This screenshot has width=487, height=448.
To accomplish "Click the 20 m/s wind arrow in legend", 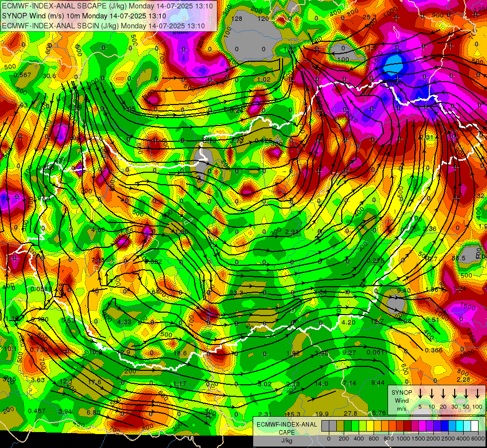I will (443, 394).
